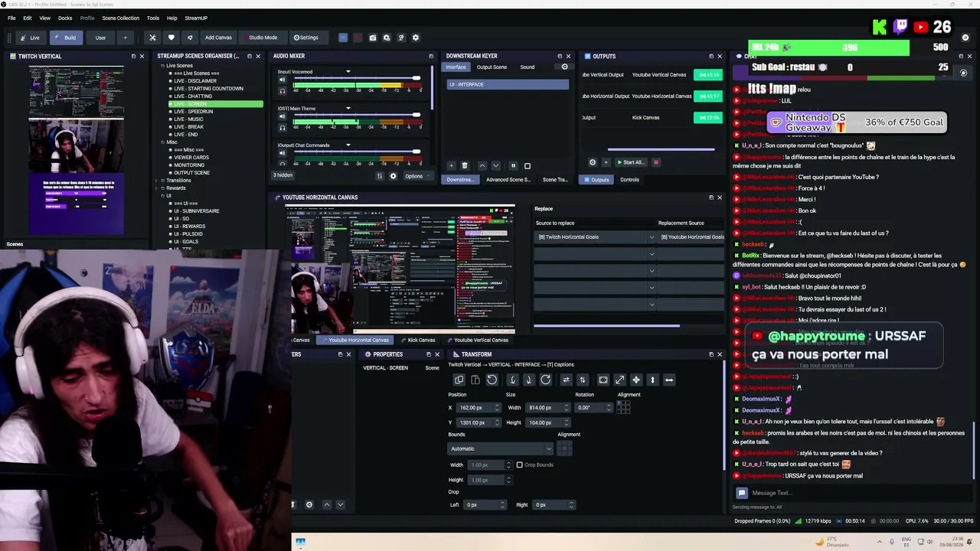The image size is (980, 551).
Task: Click the blue square toolbar icon
Action: [x=343, y=37]
